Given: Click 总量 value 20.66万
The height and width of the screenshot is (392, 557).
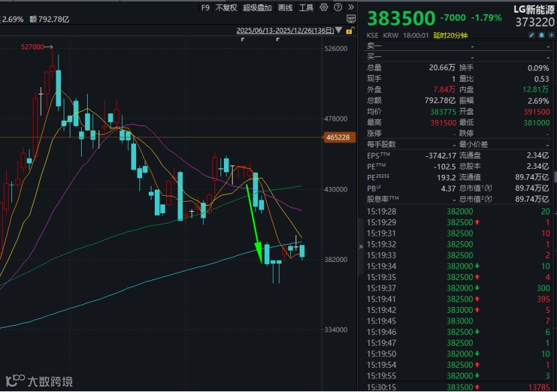Looking at the screenshot, I should (x=442, y=68).
